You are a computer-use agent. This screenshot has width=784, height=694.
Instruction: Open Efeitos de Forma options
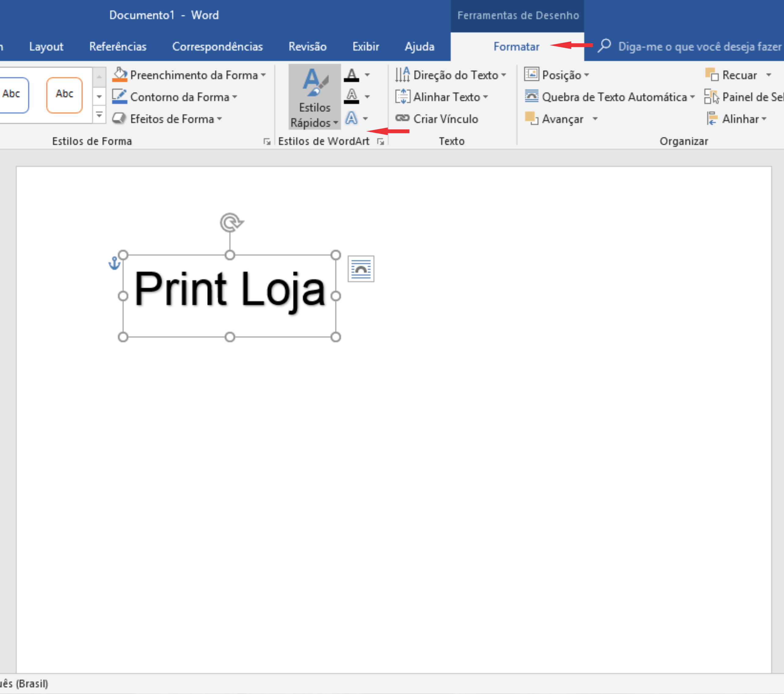(167, 119)
